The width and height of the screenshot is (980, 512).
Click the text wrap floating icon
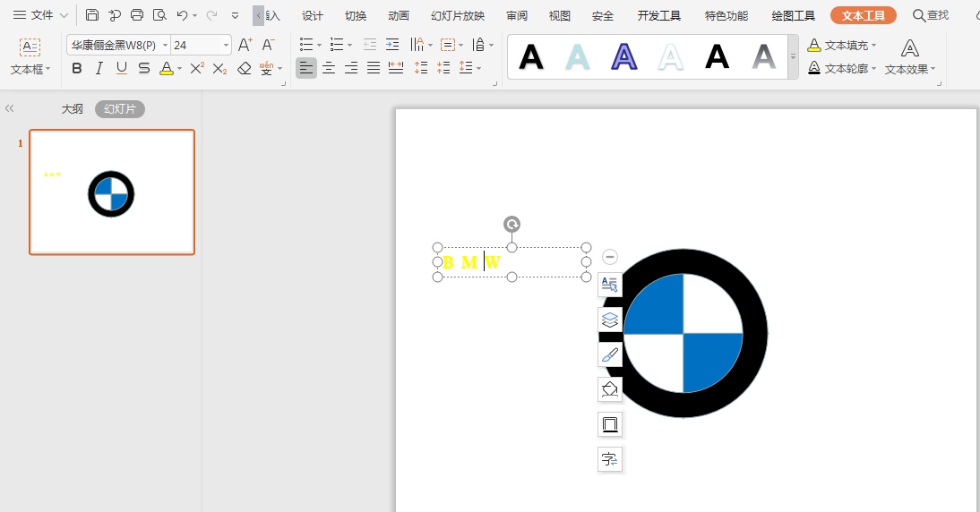(x=609, y=285)
